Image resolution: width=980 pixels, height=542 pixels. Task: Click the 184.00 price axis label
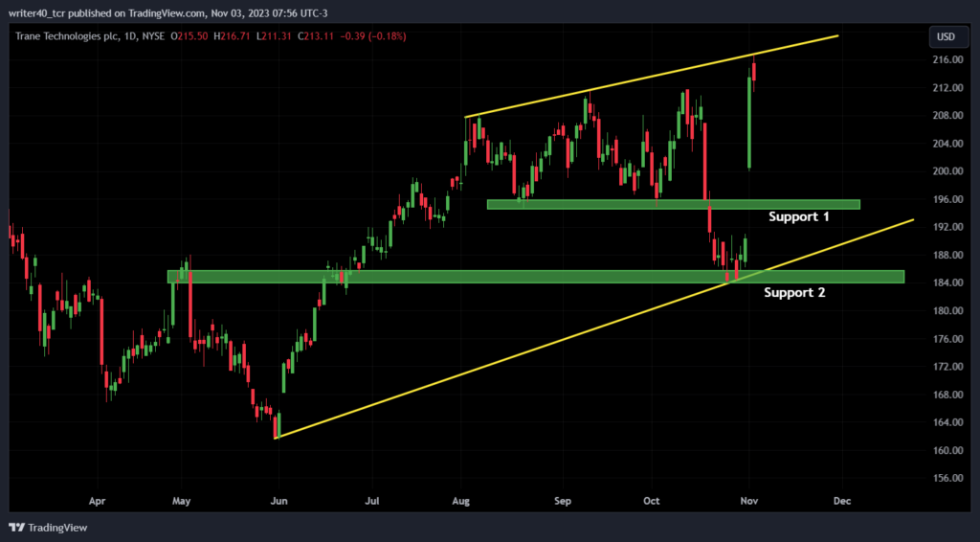pyautogui.click(x=948, y=282)
